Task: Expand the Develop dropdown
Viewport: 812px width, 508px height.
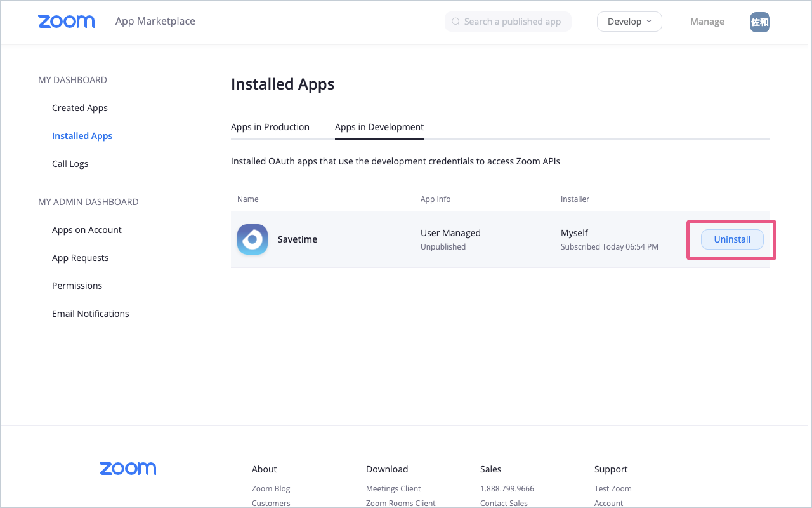Action: (629, 22)
